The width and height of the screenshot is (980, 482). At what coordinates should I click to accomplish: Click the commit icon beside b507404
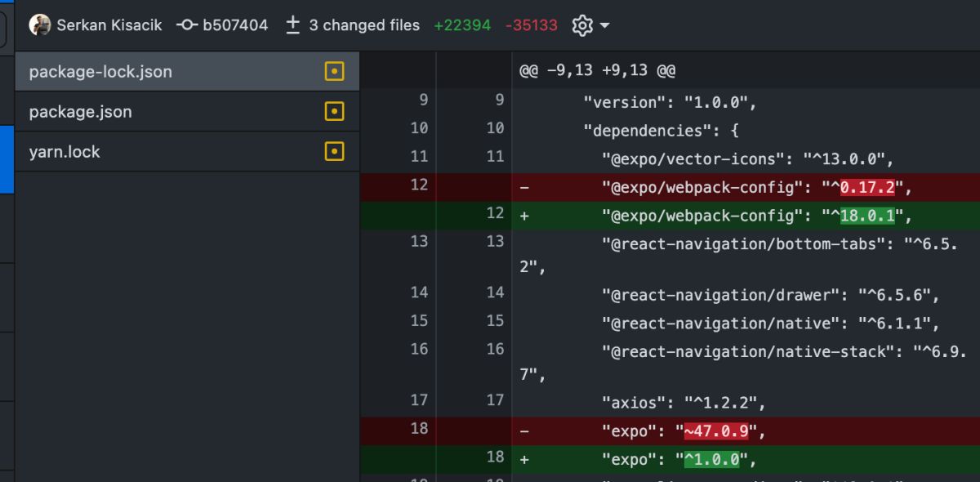(186, 25)
